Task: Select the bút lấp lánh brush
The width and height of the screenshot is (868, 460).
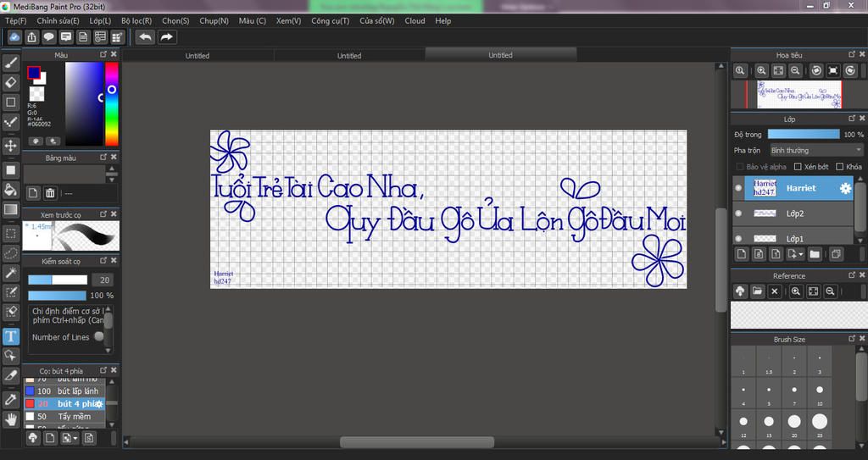Action: click(x=64, y=391)
